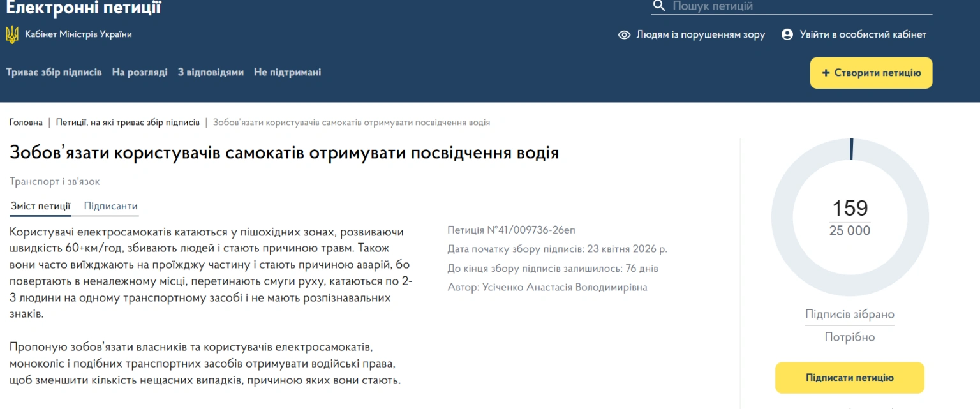980x409 pixels.
Task: Click petition number 'Петиція №41/009736-26еп'
Action: 512,230
